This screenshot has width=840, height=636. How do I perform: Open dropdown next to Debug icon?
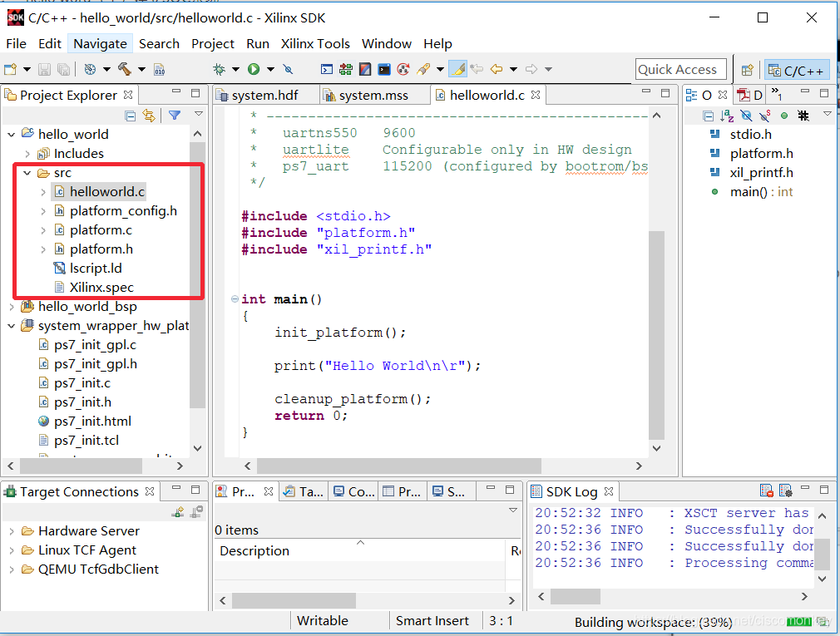(x=235, y=69)
